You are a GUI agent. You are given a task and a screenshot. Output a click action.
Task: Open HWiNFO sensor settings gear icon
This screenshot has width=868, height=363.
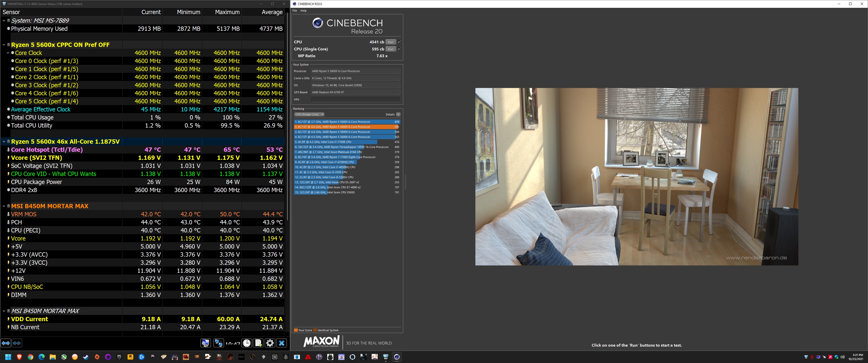[270, 343]
